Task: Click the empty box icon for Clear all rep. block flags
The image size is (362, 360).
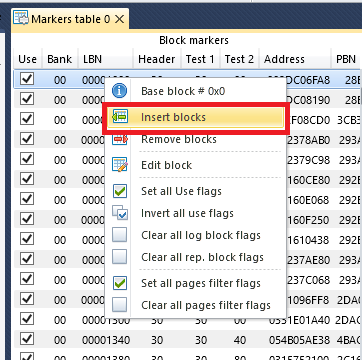Action: point(119,257)
